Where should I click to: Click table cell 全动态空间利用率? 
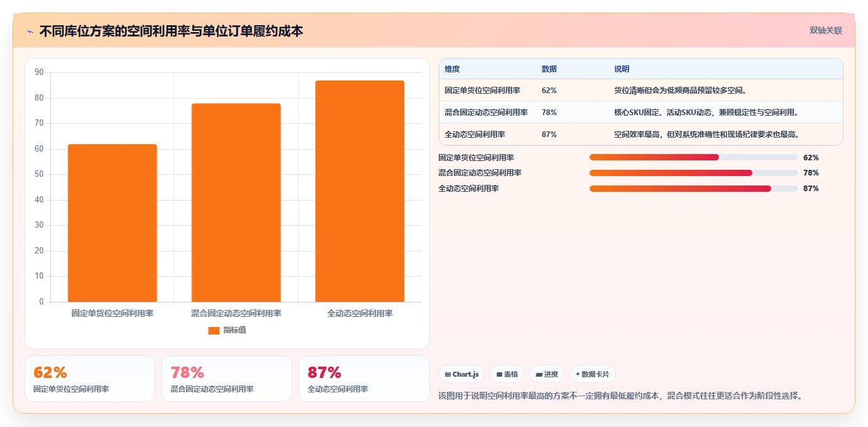tap(475, 135)
